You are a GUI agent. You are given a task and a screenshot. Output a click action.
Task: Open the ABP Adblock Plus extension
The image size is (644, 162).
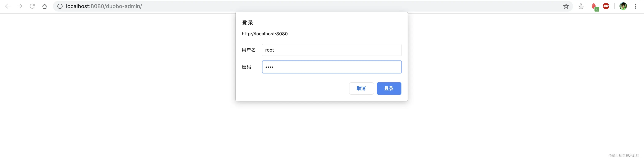coord(606,6)
